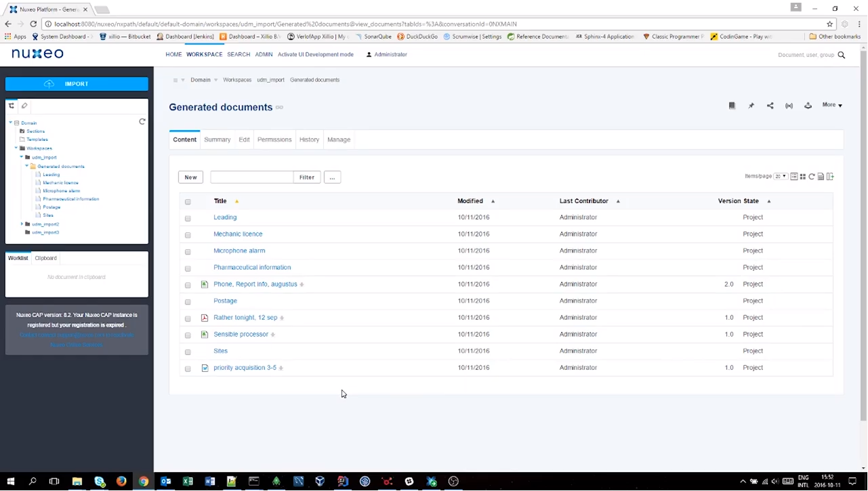The image size is (868, 491).
Task: Export the document with the export icon
Action: coord(808,105)
